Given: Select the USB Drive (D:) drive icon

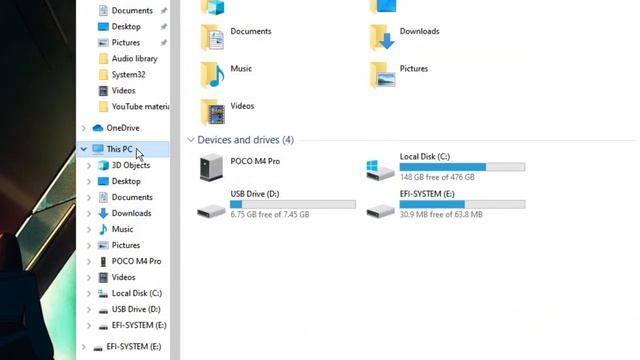Looking at the screenshot, I should 211,211.
